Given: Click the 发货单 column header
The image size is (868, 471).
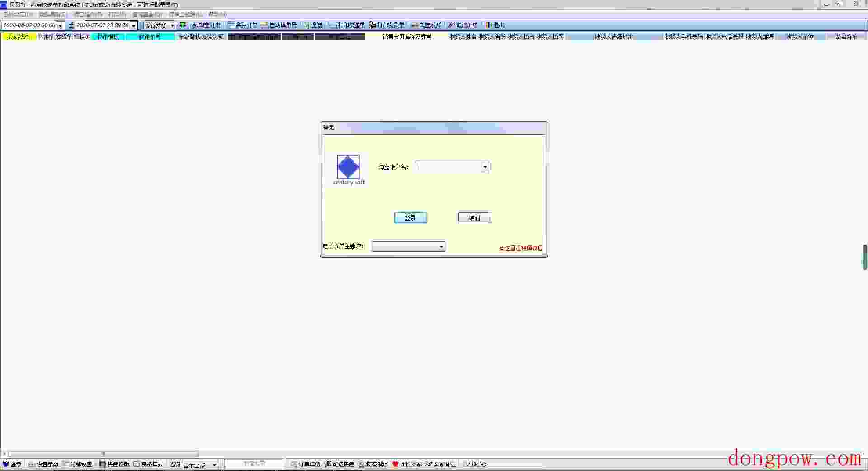Looking at the screenshot, I should (64, 37).
